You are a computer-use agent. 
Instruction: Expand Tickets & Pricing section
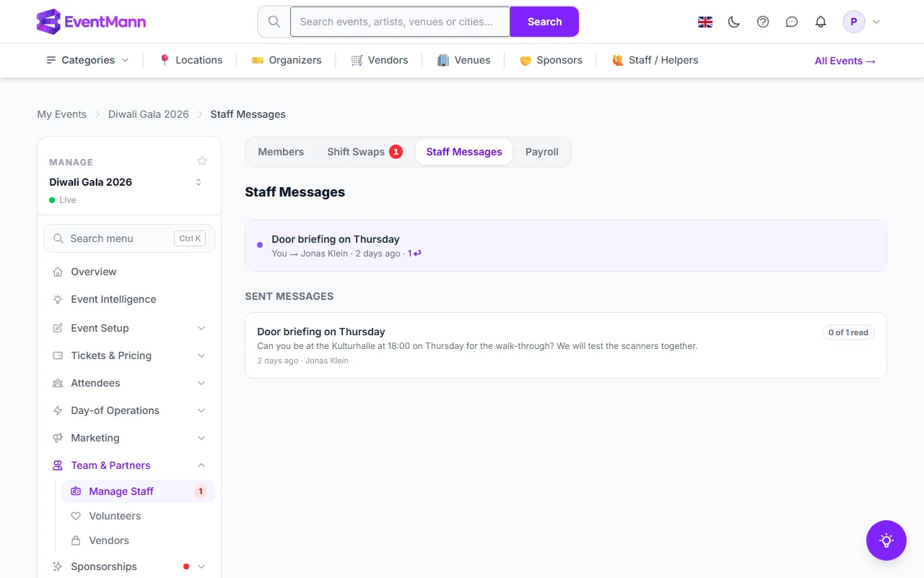129,355
